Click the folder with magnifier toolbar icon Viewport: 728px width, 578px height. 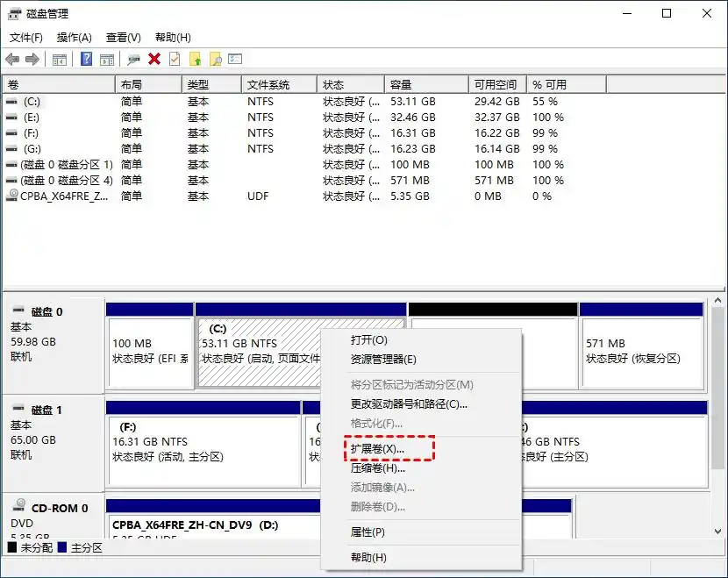(x=215, y=59)
